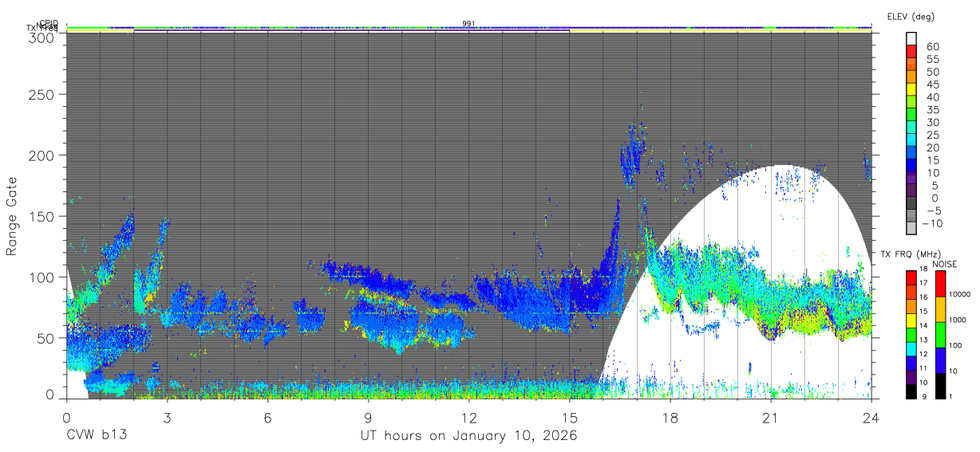Screen dimensions: 980x452
Task: Click the 'UT hours on January 10, 2026' label
Action: pos(468,436)
